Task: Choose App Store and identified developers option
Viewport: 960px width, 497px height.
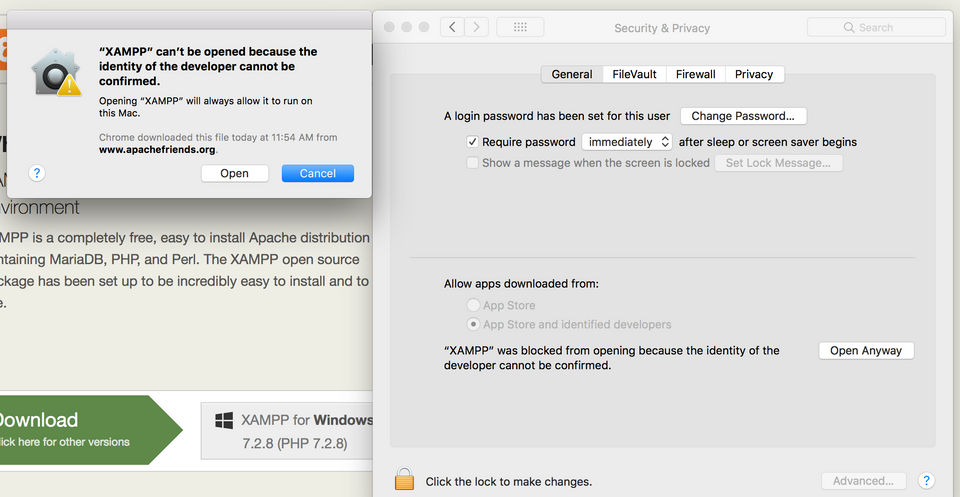Action: coord(473,324)
